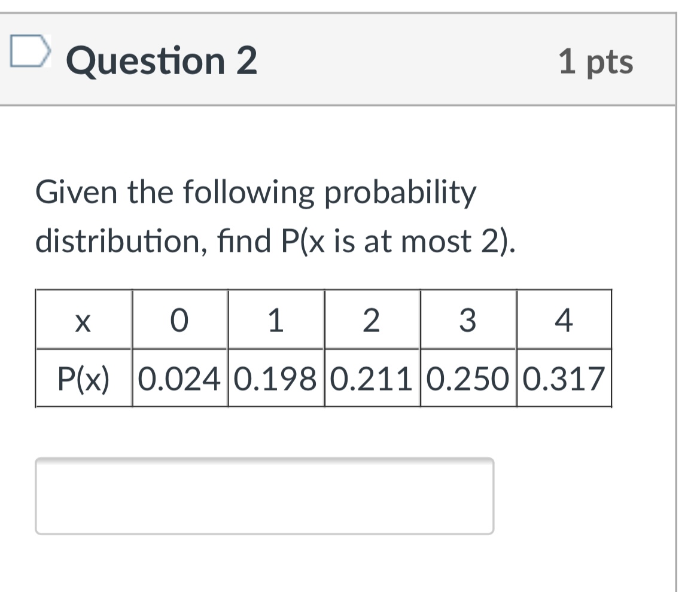
Task: Select the table cell containing 0.024
Action: tap(179, 378)
